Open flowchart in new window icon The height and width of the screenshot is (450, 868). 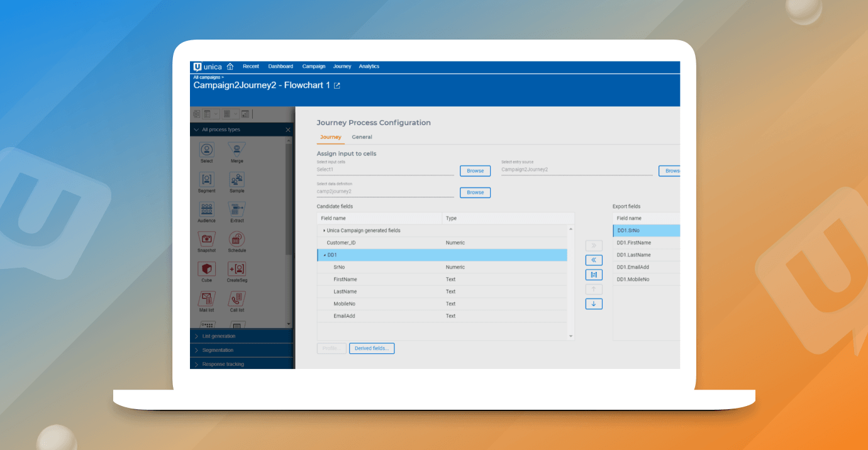coord(337,85)
